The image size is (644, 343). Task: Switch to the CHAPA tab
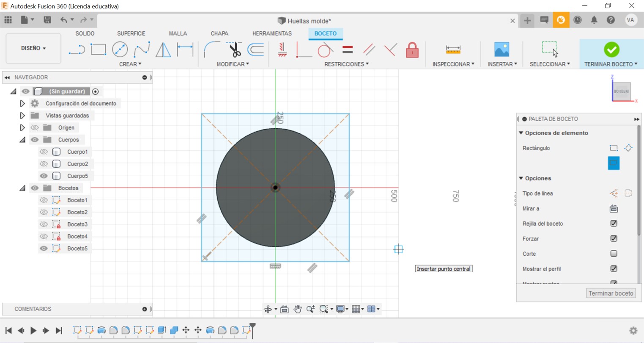click(x=219, y=33)
